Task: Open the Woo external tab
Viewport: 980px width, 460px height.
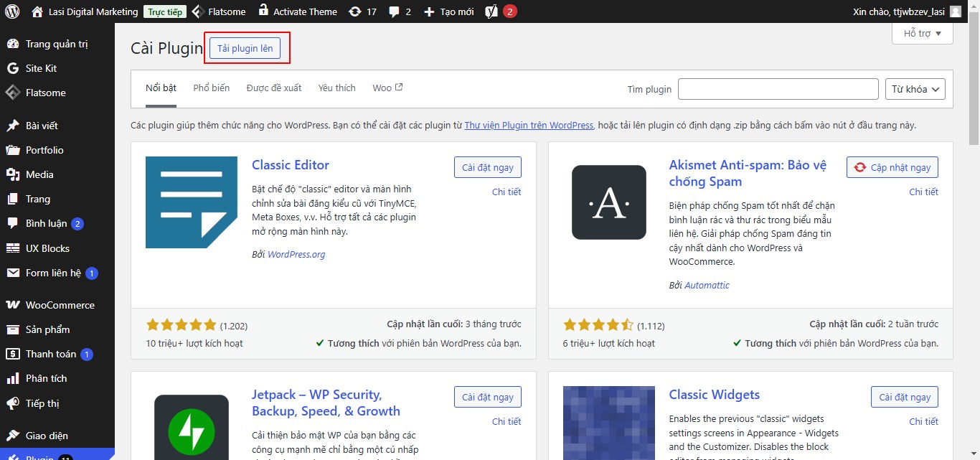Action: pyautogui.click(x=387, y=88)
